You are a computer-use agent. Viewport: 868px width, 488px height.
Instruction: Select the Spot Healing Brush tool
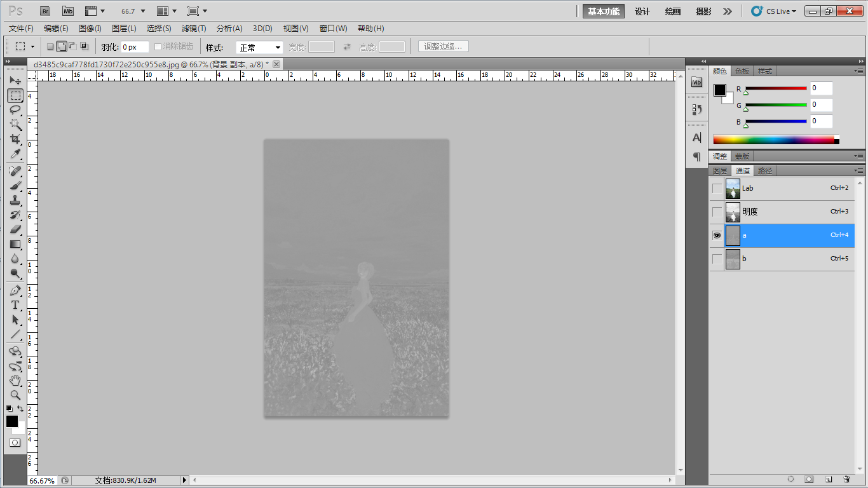click(15, 171)
